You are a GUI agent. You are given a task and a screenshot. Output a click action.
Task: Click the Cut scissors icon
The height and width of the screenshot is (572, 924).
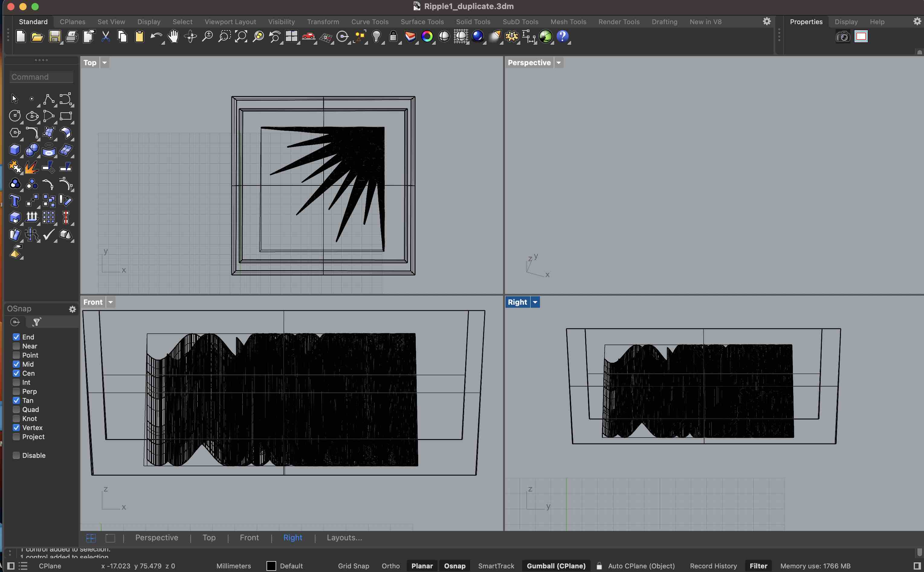tap(105, 37)
